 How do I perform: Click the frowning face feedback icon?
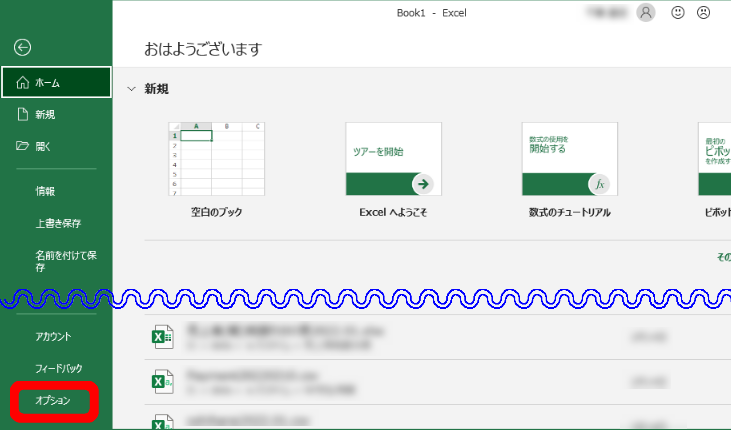click(x=703, y=13)
